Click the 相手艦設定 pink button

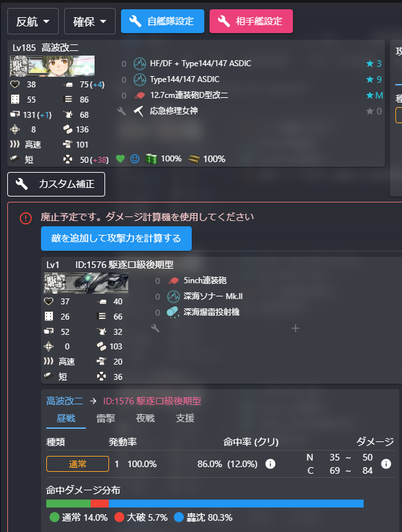(251, 21)
